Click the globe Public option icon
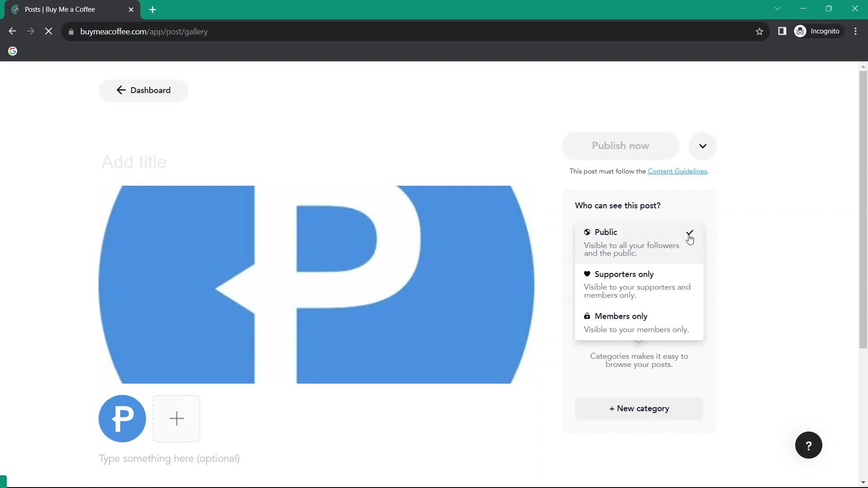868x488 pixels. (587, 232)
